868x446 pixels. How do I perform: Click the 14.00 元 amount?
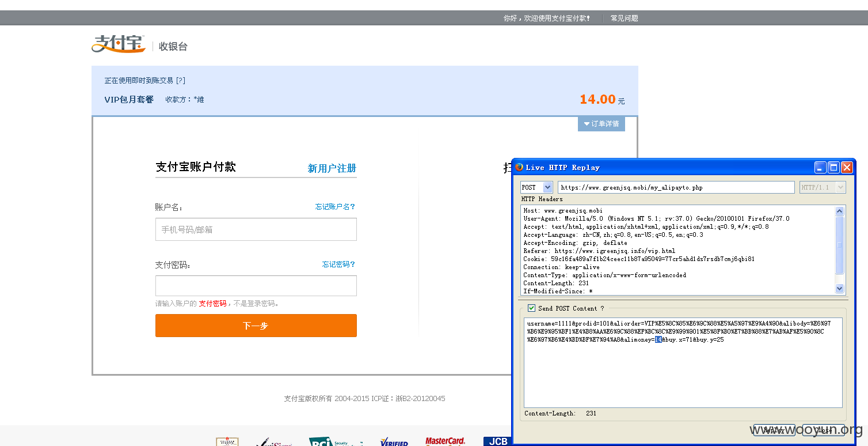click(x=602, y=99)
